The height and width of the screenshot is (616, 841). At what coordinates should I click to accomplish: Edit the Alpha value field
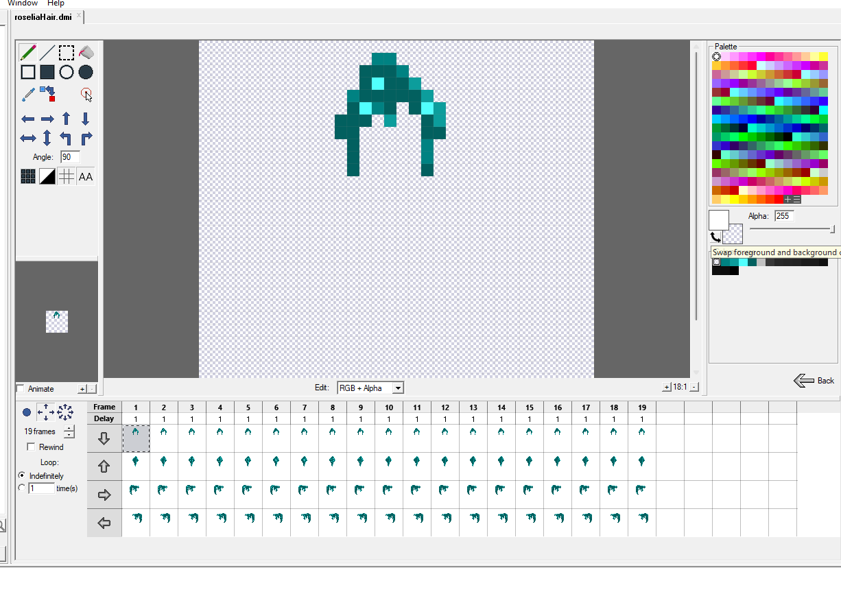click(x=784, y=216)
